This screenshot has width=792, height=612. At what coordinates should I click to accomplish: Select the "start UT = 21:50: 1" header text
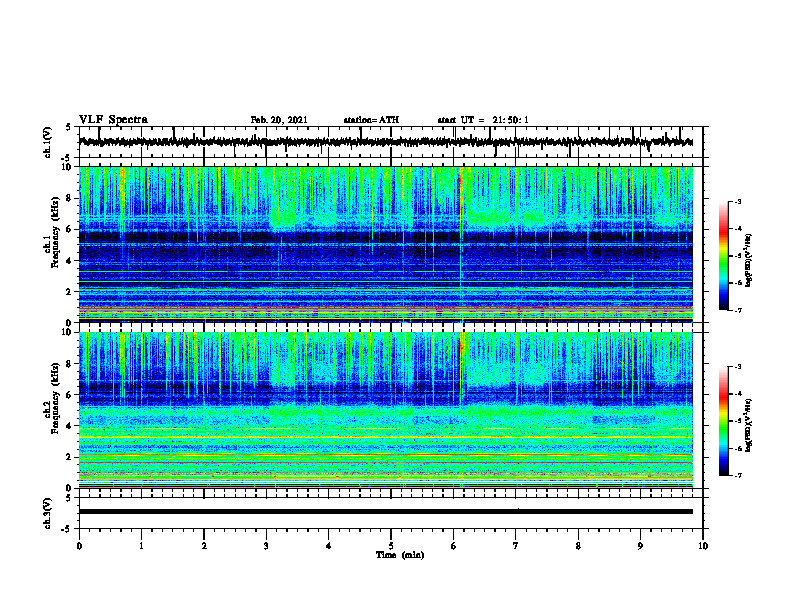click(483, 120)
